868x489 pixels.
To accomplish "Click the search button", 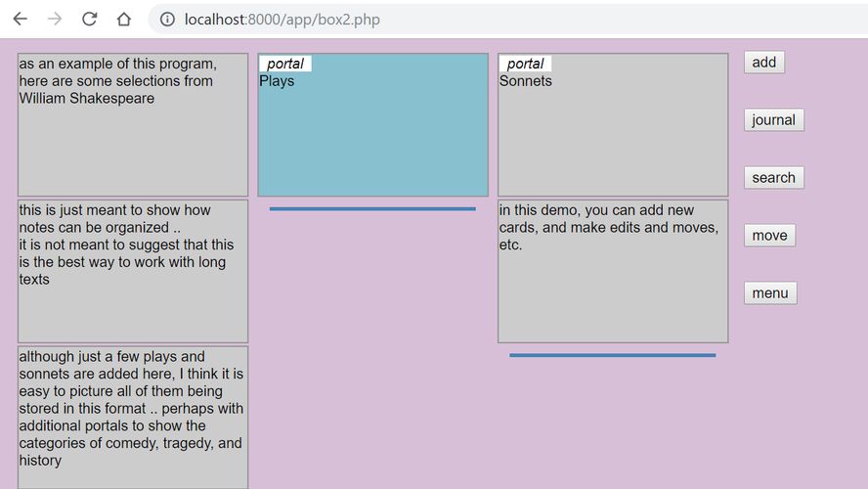I will pos(773,178).
